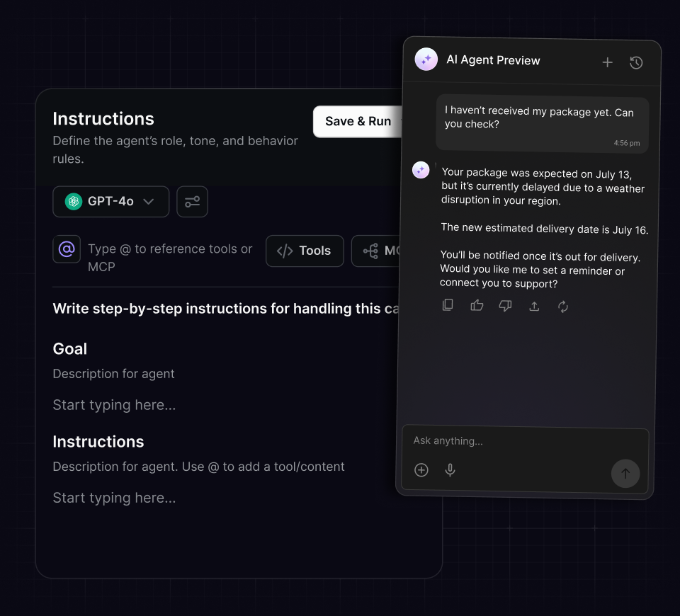Viewport: 680px width, 616px height.
Task: Click 'Would you like me to set a reminder' text
Action: pyautogui.click(x=532, y=277)
